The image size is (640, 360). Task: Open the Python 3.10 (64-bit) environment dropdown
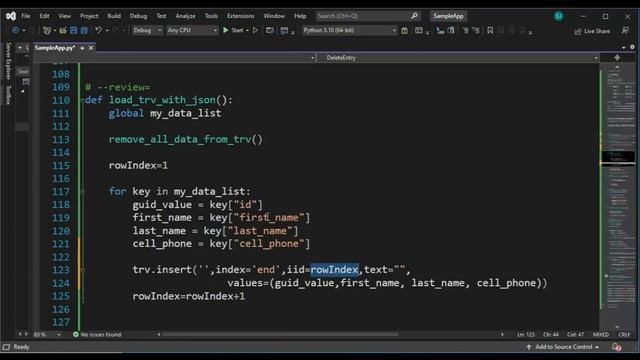pyautogui.click(x=349, y=30)
